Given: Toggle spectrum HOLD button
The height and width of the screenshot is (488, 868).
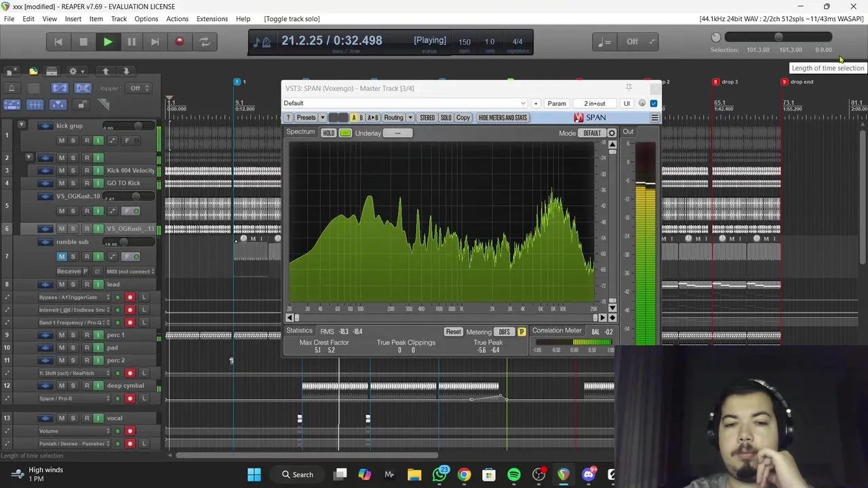Looking at the screenshot, I should point(329,133).
